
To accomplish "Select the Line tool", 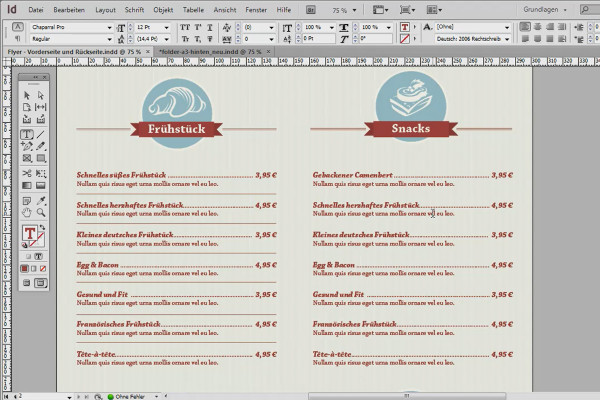I will click(x=41, y=134).
